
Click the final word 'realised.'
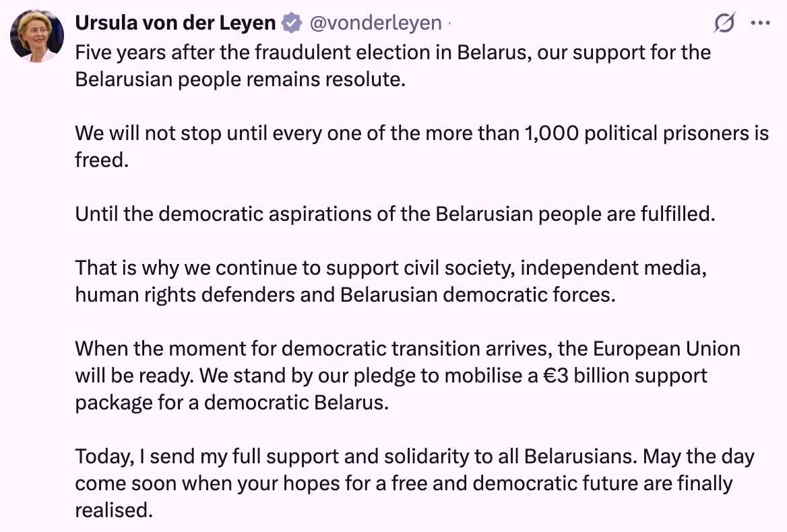coord(114,510)
